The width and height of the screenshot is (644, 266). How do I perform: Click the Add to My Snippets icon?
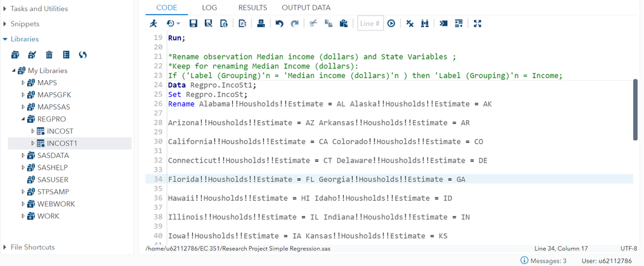(x=224, y=23)
